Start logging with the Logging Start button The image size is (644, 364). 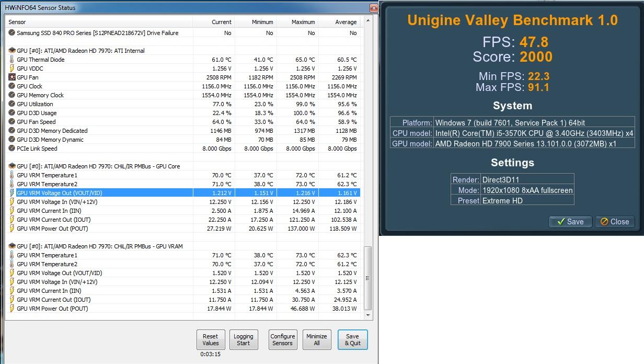(243, 340)
